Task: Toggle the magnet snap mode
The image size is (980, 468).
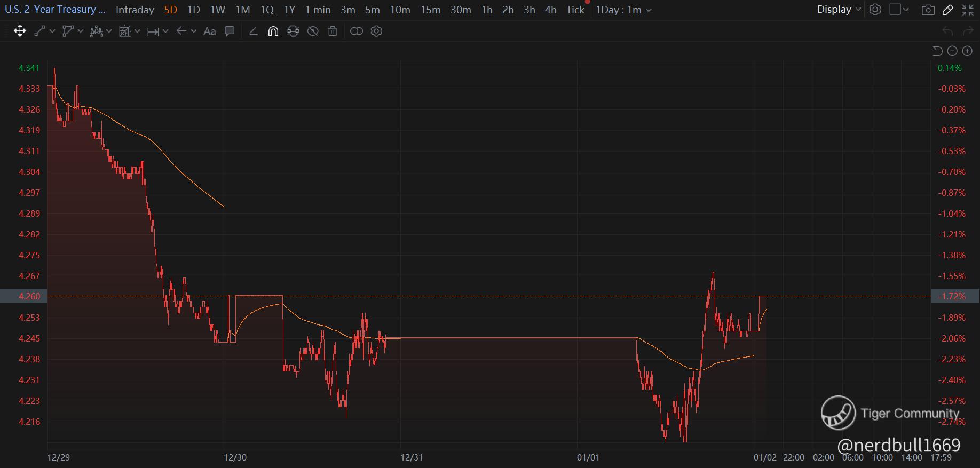Action: [x=273, y=31]
